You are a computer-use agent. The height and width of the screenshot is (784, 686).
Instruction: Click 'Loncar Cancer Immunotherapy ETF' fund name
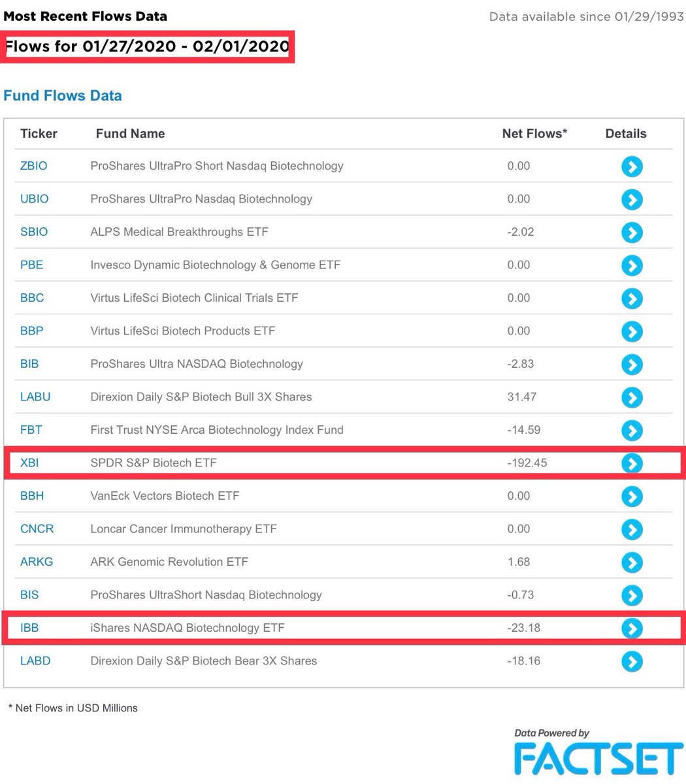(x=184, y=529)
